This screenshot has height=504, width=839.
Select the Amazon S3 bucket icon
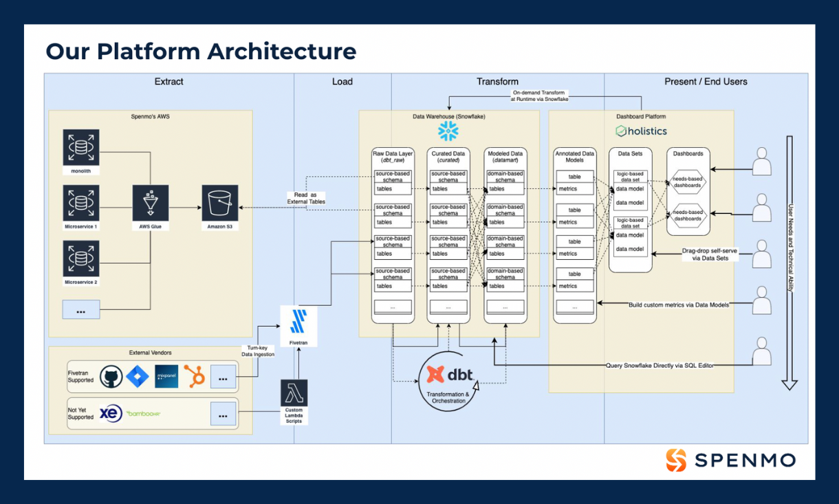(219, 203)
